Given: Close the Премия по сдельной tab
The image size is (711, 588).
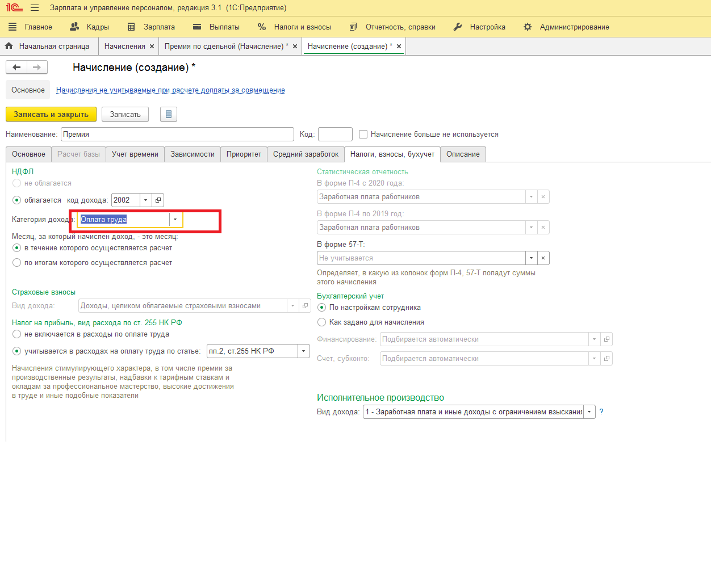Looking at the screenshot, I should pos(295,47).
